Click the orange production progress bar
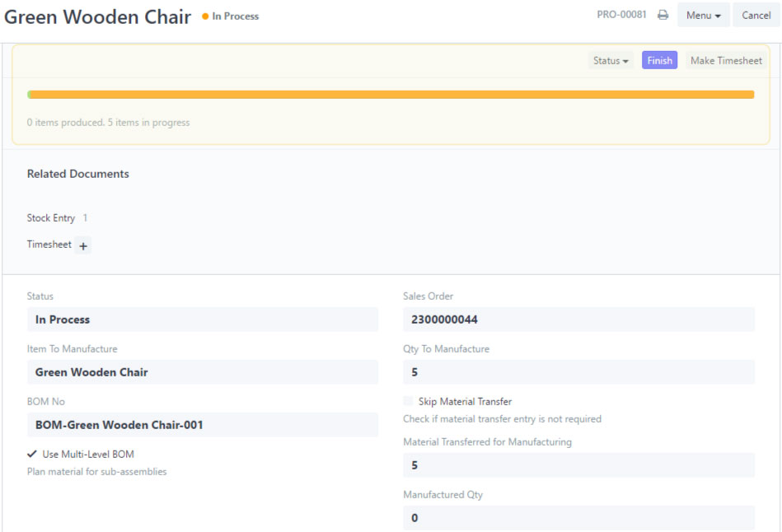The height and width of the screenshot is (532, 782). click(x=391, y=95)
